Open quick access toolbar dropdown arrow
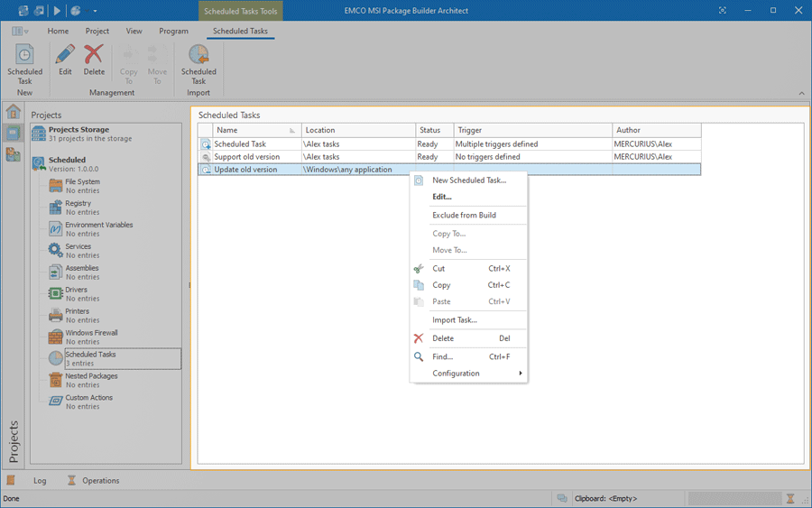This screenshot has height=508, width=812. (x=95, y=11)
